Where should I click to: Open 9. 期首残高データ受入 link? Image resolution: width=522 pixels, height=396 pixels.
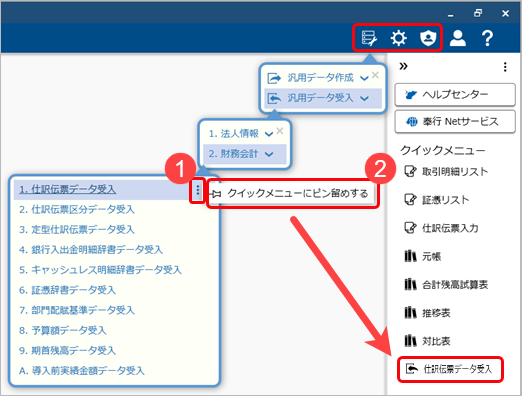coord(67,351)
